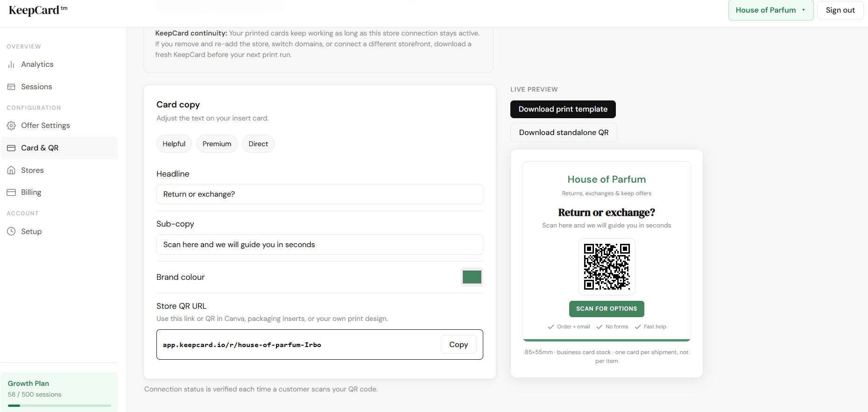Click the Store QR URL label
The height and width of the screenshot is (412, 868).
point(181,306)
